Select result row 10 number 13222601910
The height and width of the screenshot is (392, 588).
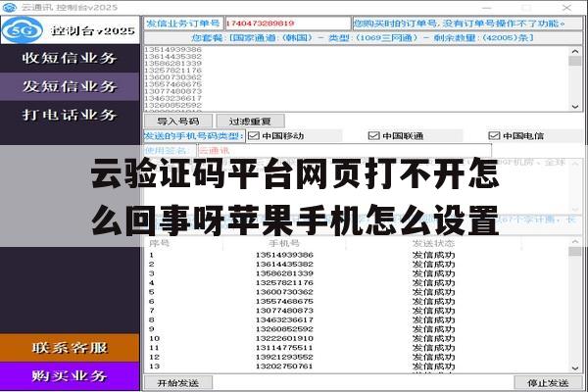tap(284, 338)
